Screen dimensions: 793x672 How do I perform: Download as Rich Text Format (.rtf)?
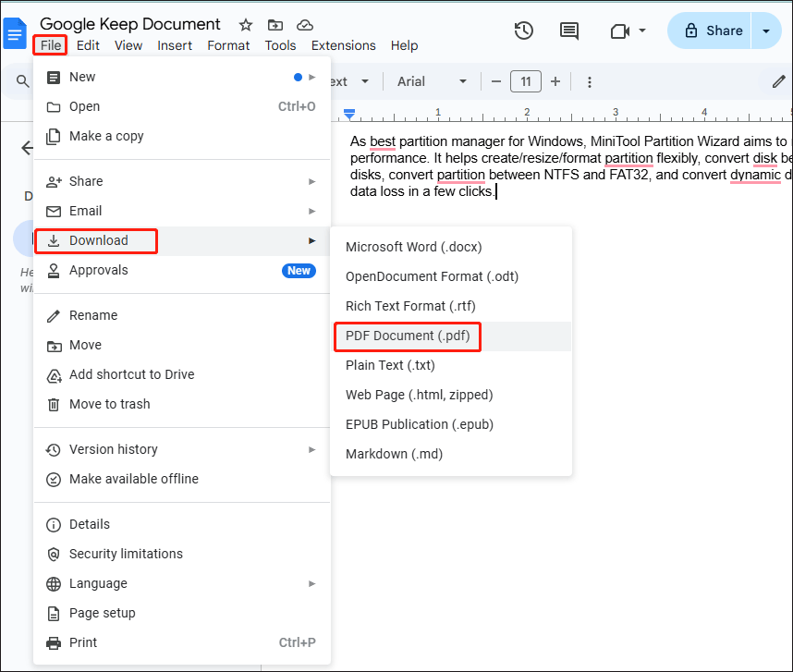(451, 306)
